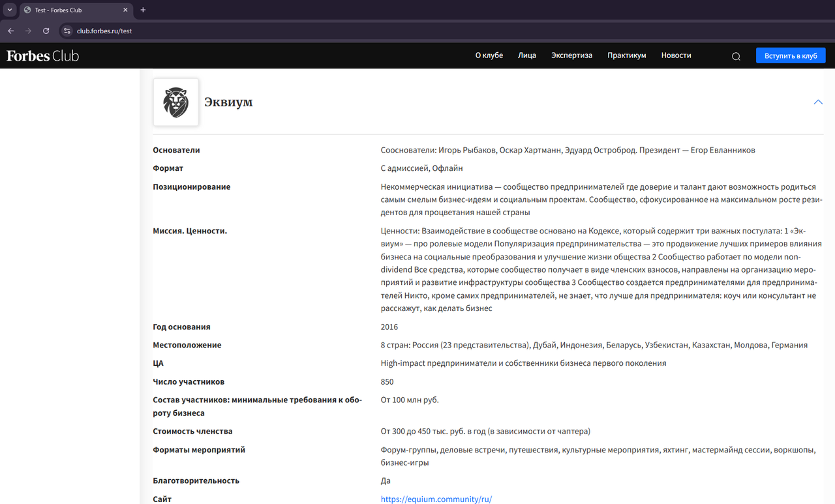Click the Форматы мероприятий label

click(199, 449)
